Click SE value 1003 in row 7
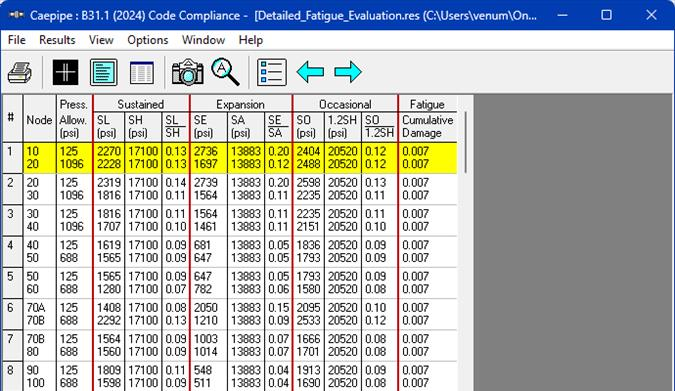The image size is (675, 391). point(206,339)
